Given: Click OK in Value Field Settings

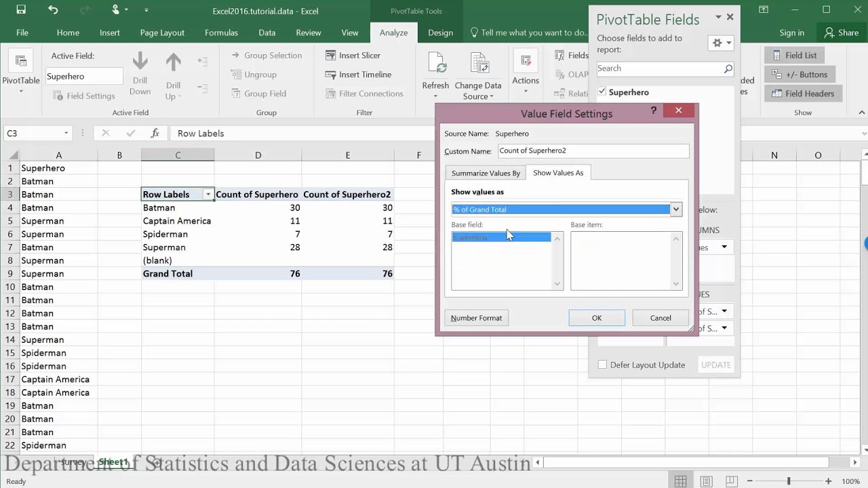Looking at the screenshot, I should (597, 318).
